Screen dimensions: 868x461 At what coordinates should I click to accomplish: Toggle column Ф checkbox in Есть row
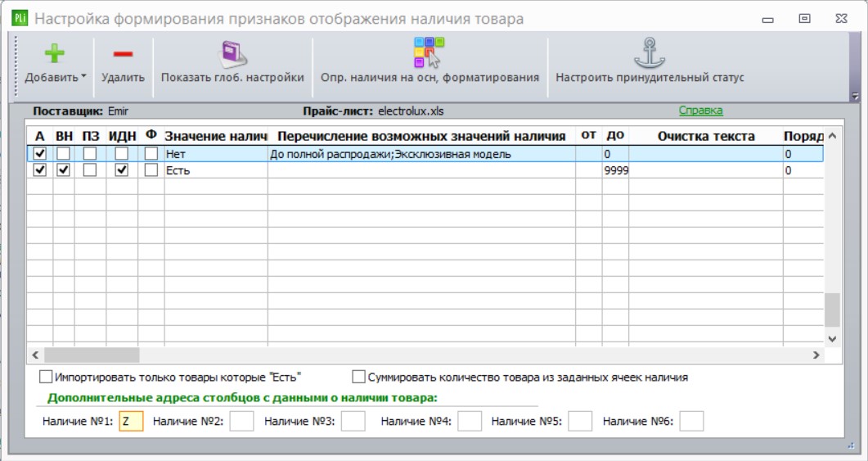point(151,170)
